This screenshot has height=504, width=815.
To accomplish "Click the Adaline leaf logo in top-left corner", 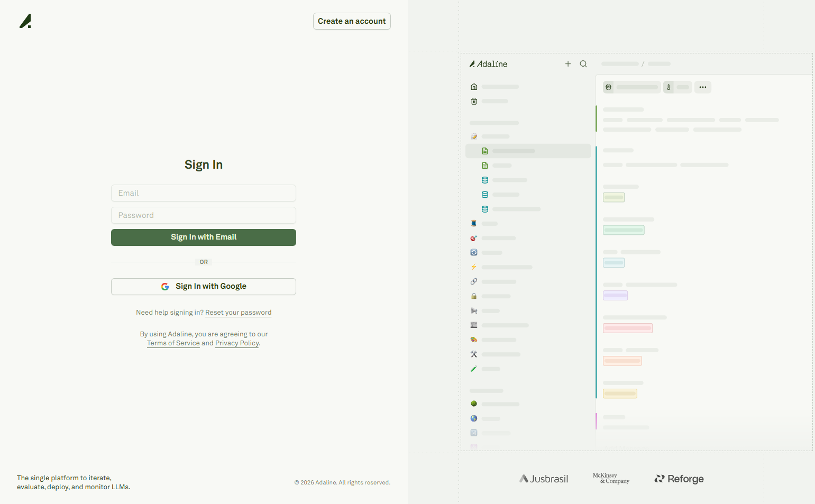I will [25, 21].
